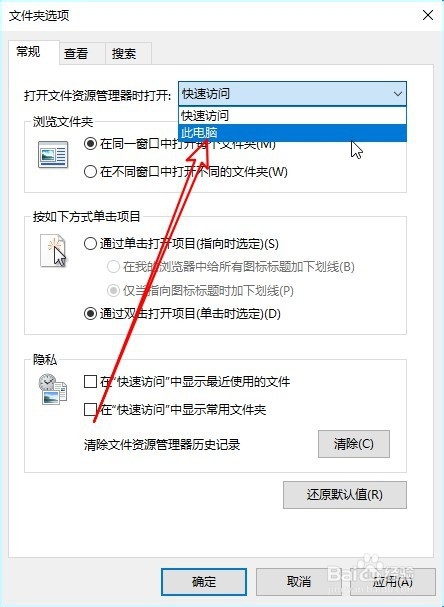The width and height of the screenshot is (444, 607).
Task: Enable 显示常用文件夹 checkbox
Action: (x=90, y=409)
